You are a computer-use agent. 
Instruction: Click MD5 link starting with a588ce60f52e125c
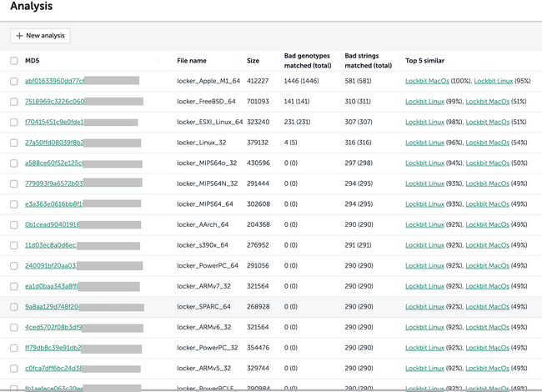(54, 163)
